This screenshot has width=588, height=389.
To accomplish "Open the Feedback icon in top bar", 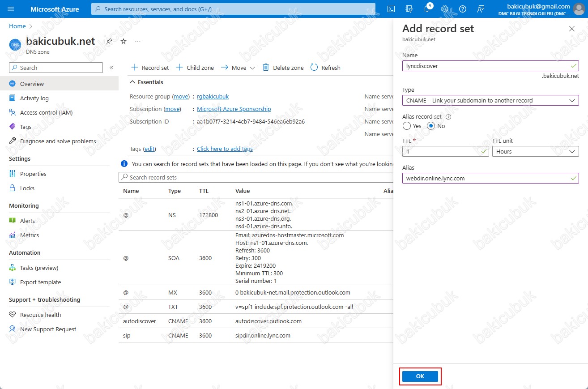I will [x=481, y=9].
